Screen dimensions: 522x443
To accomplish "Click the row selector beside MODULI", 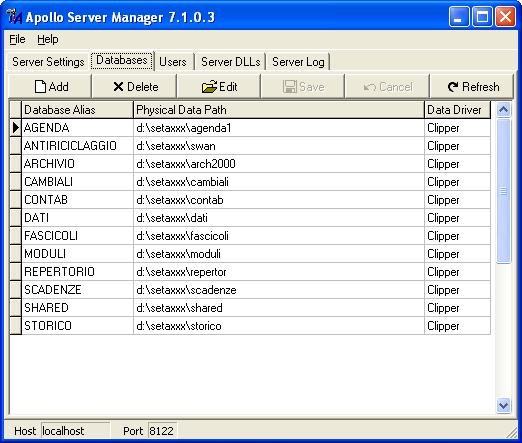I will click(x=15, y=254).
